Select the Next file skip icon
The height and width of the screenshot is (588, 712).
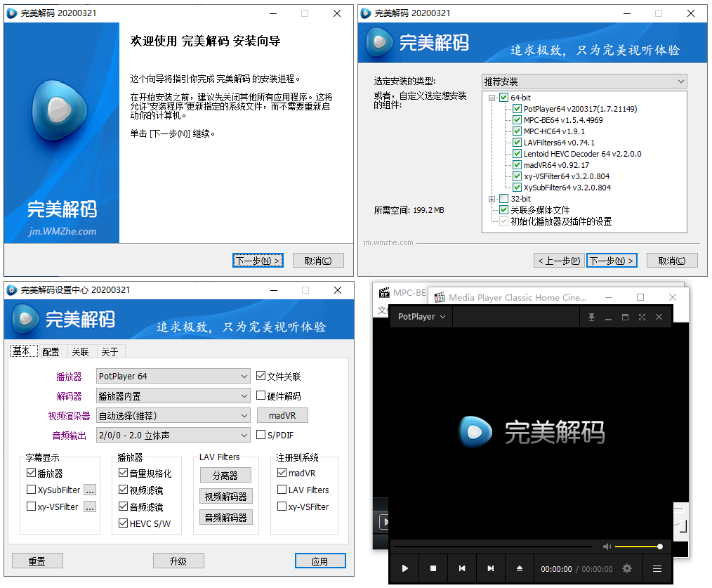tap(489, 568)
